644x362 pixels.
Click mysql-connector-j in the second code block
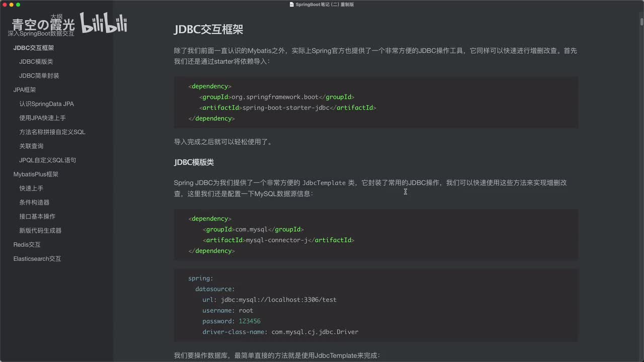(277, 240)
